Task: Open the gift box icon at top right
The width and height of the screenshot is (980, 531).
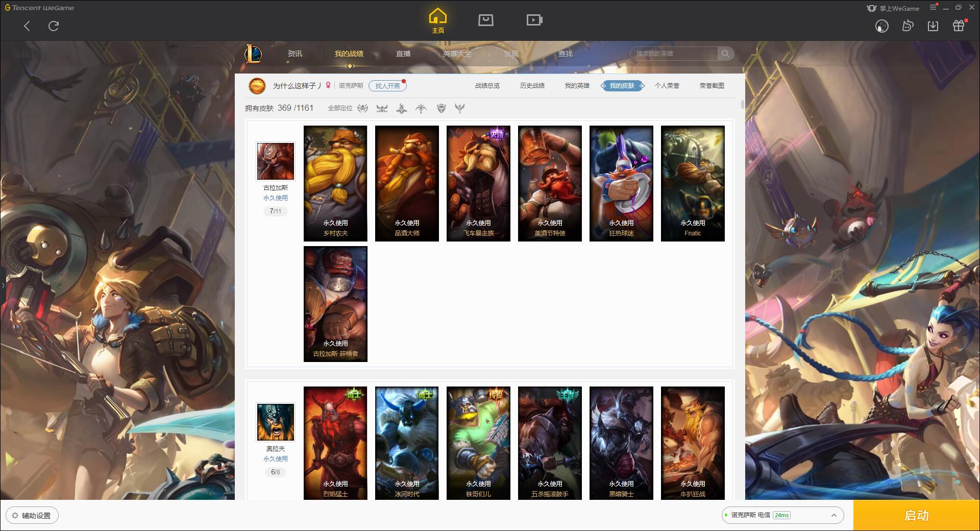Action: click(959, 26)
